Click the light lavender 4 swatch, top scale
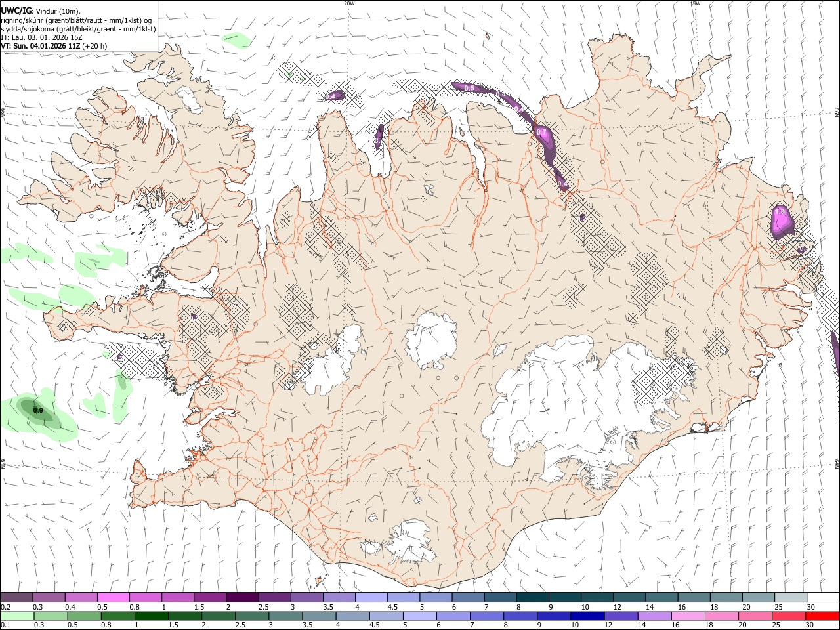The image size is (840, 630). 371,597
